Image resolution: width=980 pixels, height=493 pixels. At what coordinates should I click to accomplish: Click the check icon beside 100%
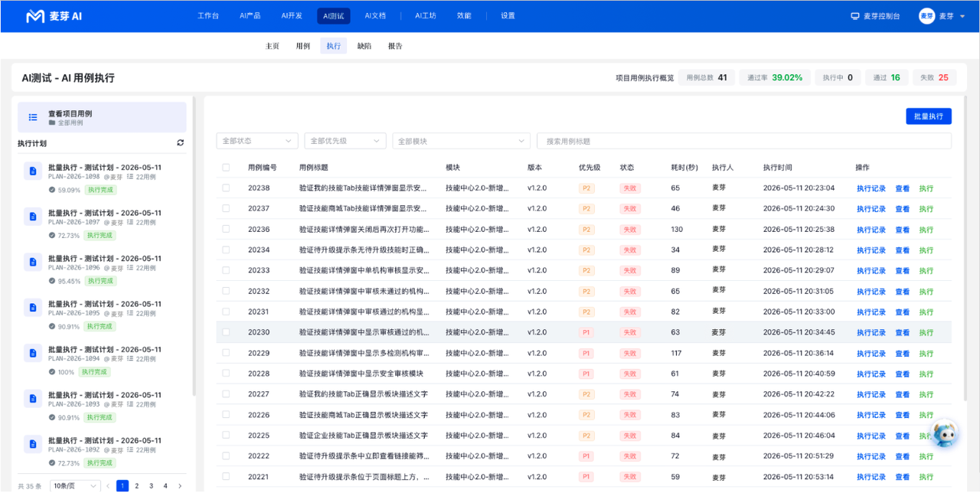pyautogui.click(x=51, y=372)
